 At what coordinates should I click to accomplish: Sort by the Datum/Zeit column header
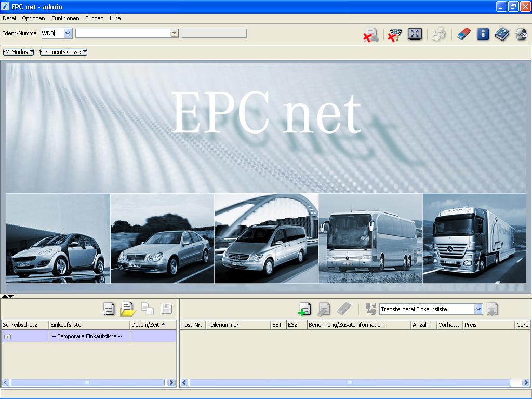[x=153, y=325]
